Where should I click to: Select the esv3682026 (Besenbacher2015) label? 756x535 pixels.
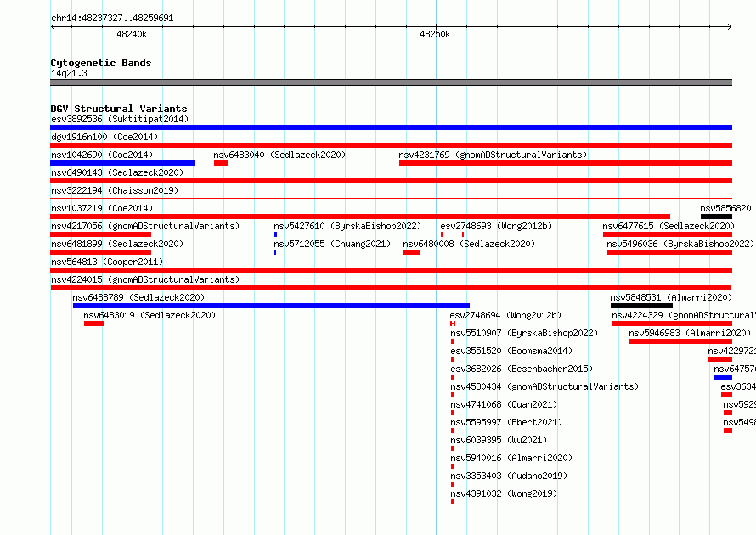click(522, 369)
